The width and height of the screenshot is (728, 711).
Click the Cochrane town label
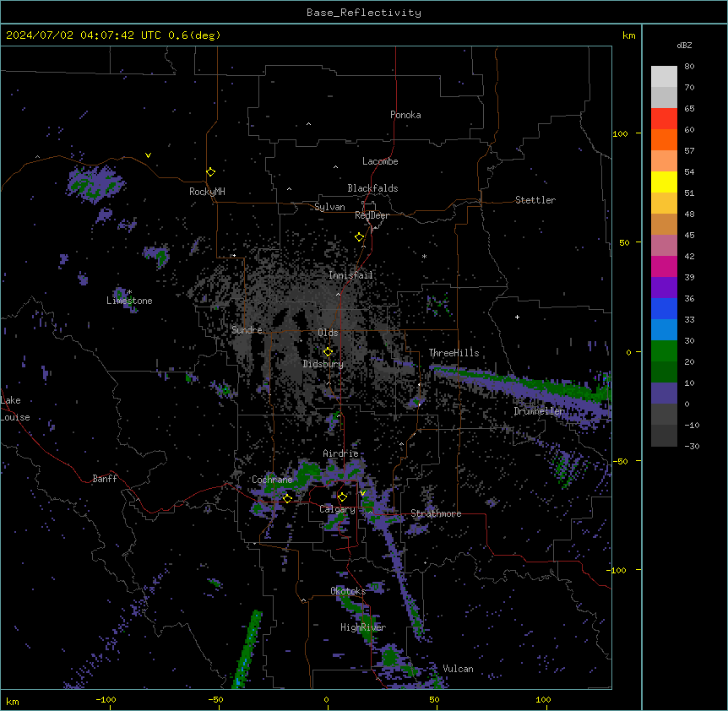pos(272,480)
